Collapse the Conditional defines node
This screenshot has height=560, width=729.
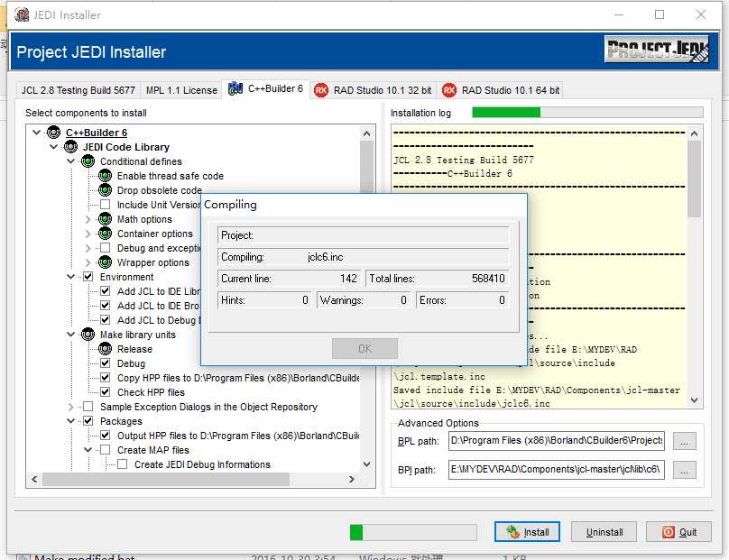pyautogui.click(x=70, y=161)
